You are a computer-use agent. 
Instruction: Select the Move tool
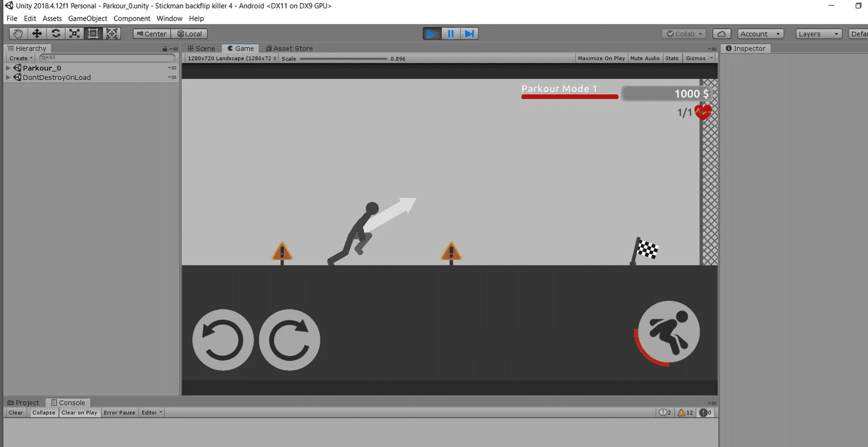(x=36, y=33)
